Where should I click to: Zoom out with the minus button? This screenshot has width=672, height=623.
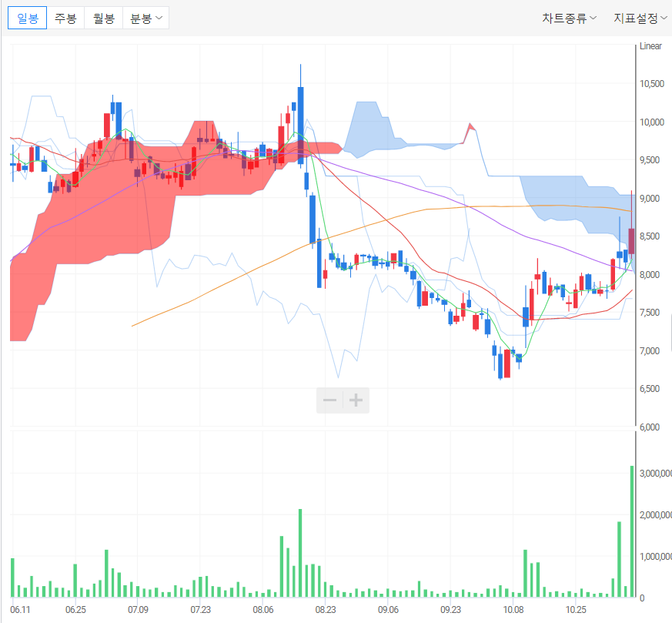pos(329,400)
